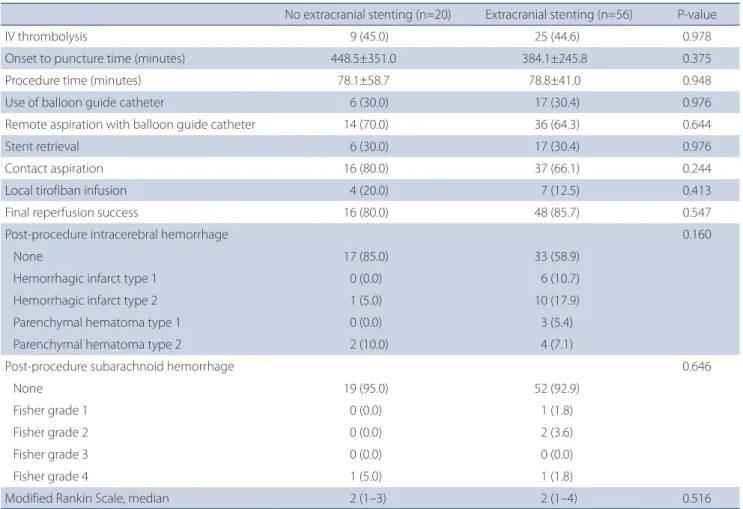Click the value 2 (1–3)

click(367, 499)
